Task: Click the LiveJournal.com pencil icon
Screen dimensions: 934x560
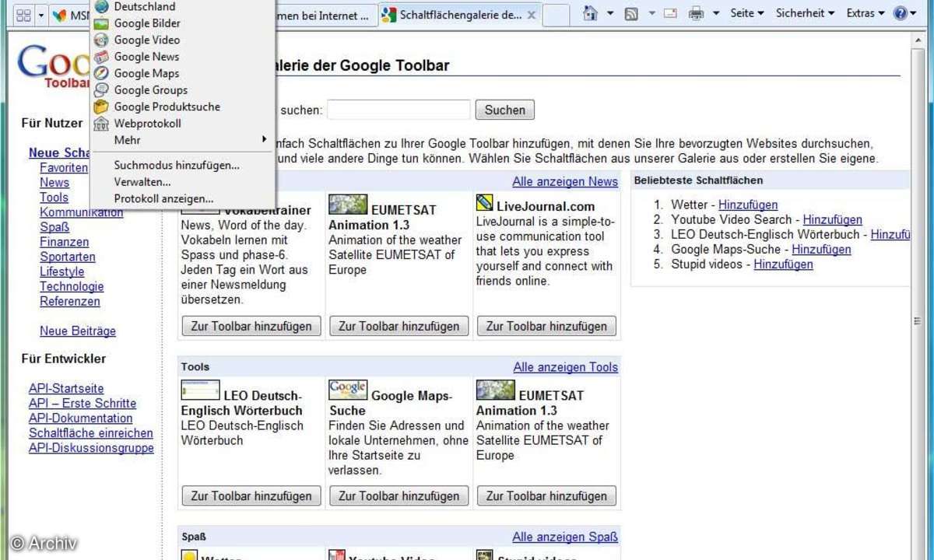Action: 484,204
